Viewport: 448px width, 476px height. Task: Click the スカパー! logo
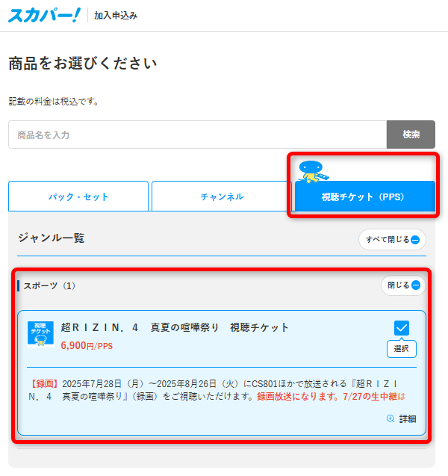(x=44, y=15)
